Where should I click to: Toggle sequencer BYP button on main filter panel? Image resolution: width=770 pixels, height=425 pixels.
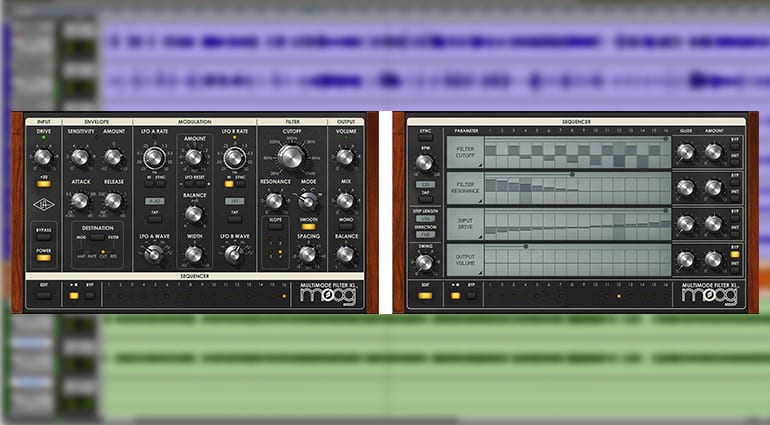tap(90, 296)
